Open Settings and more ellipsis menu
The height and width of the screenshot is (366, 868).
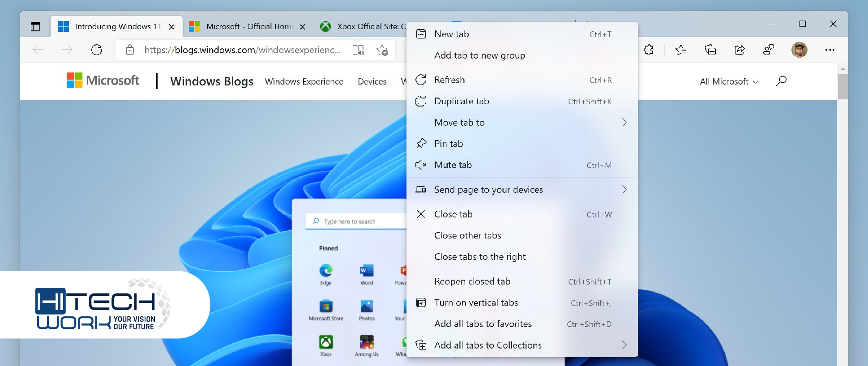pos(830,50)
